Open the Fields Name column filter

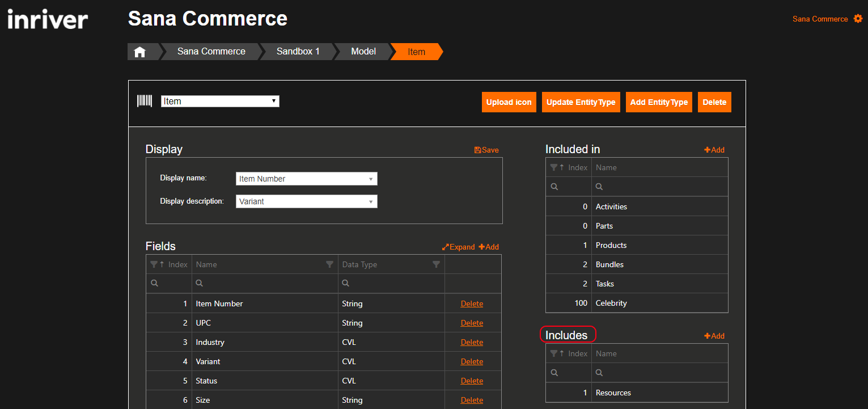coord(329,264)
